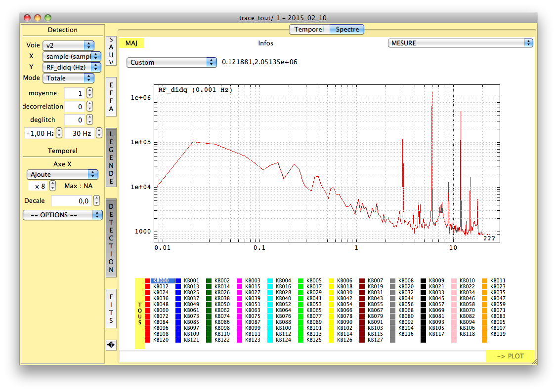Open the MESURE dropdown menu

coord(460,43)
